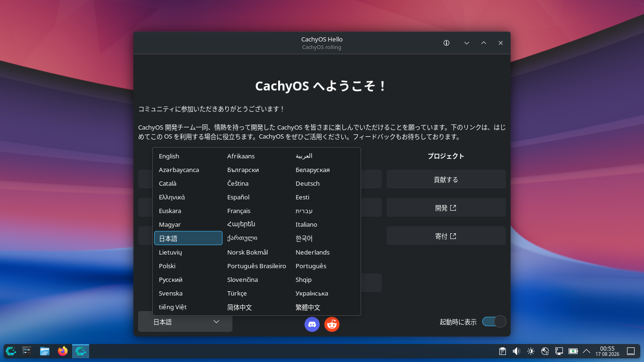
Task: Open the file manager from the taskbar
Action: tap(45, 351)
